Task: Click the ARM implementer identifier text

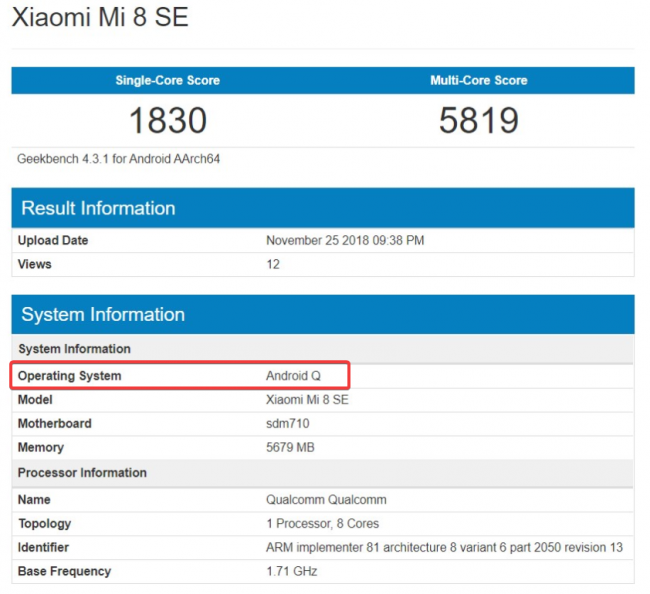Action: click(444, 548)
